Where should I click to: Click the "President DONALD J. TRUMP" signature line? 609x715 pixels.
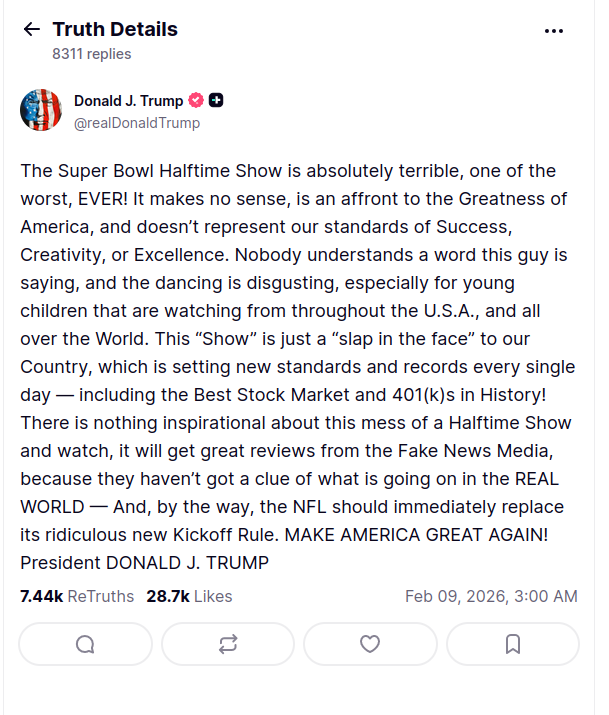click(x=144, y=562)
